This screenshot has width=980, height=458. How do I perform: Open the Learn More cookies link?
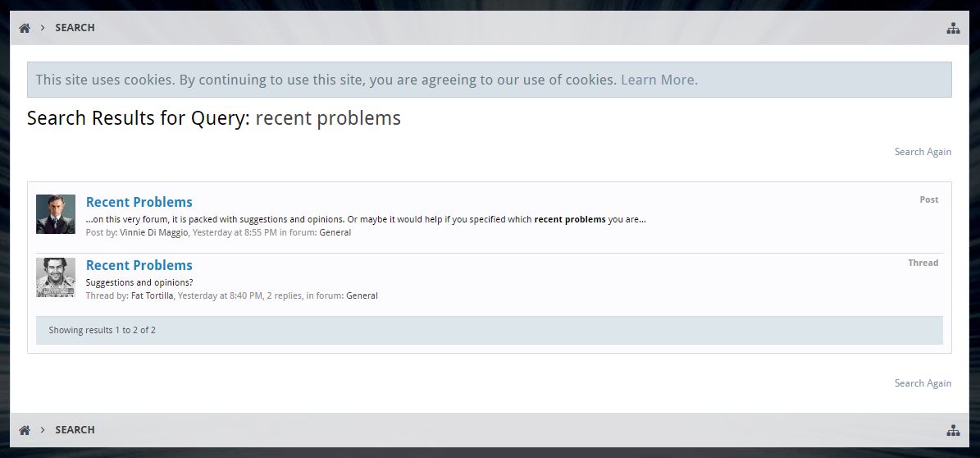(x=659, y=80)
